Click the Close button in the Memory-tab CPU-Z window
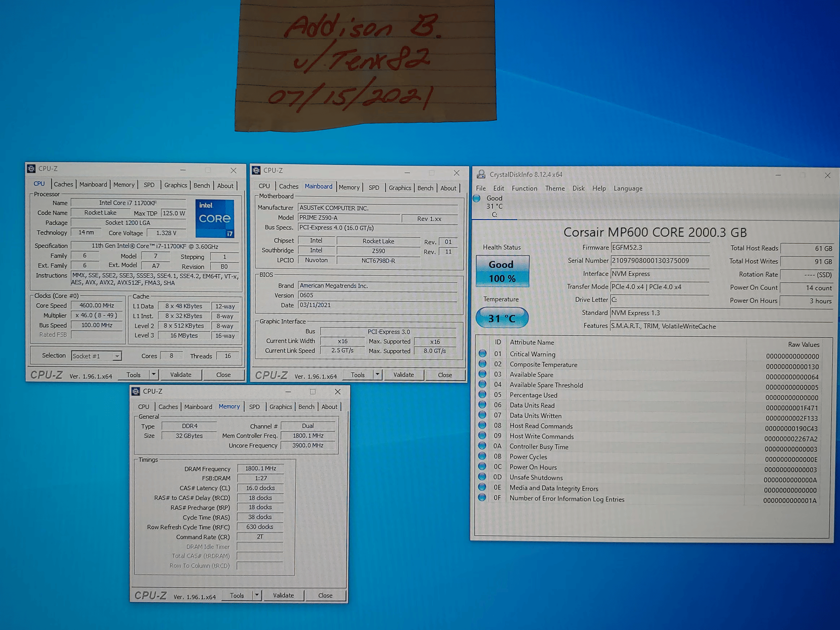The width and height of the screenshot is (840, 630). click(x=325, y=595)
